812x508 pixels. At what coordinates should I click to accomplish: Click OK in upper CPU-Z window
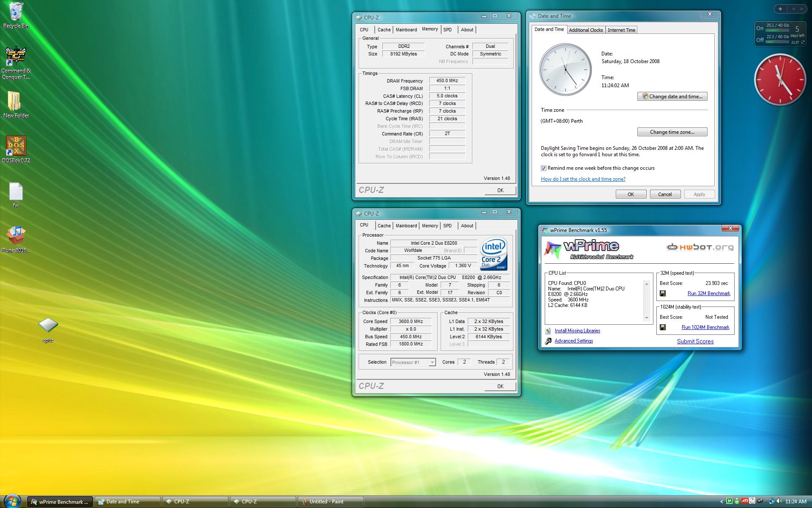pyautogui.click(x=500, y=190)
